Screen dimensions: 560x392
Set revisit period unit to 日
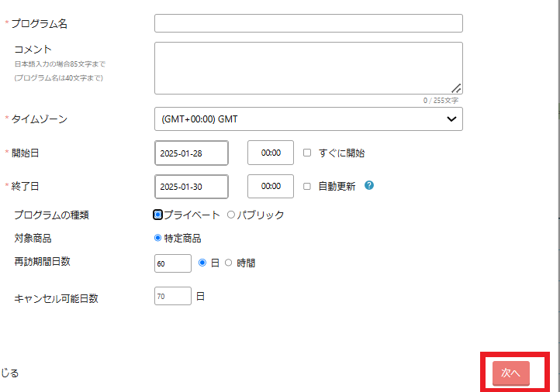[x=203, y=263]
